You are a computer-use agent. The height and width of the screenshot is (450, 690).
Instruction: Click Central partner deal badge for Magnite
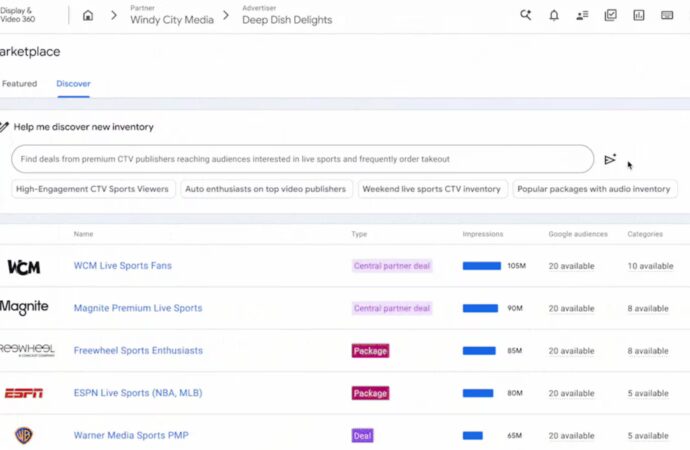coord(392,308)
